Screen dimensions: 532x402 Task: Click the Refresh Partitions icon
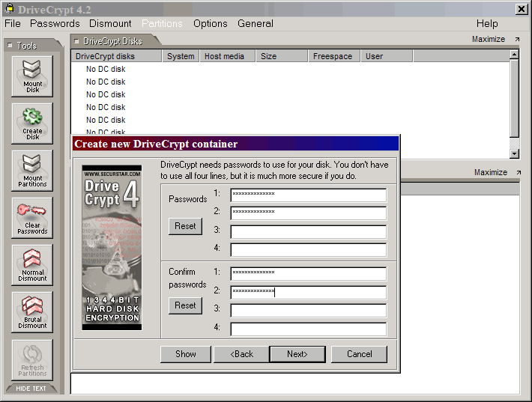click(32, 359)
